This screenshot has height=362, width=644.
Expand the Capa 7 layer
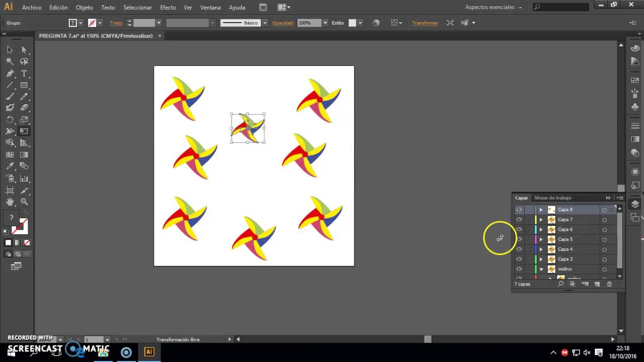click(541, 220)
